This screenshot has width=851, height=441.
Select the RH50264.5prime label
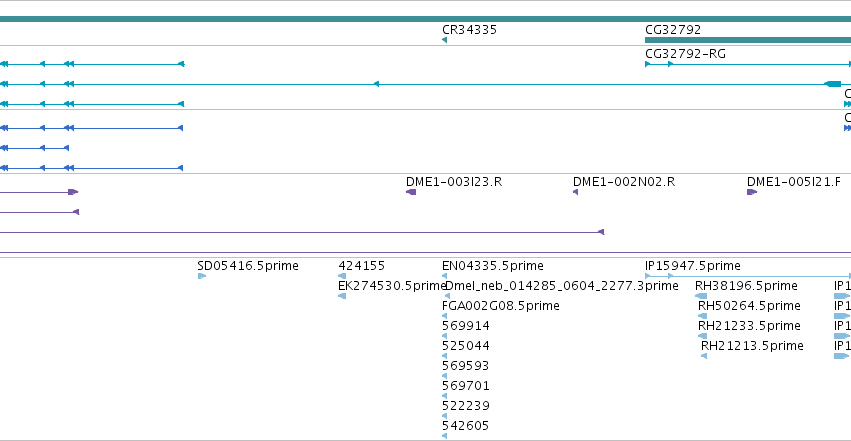point(749,306)
